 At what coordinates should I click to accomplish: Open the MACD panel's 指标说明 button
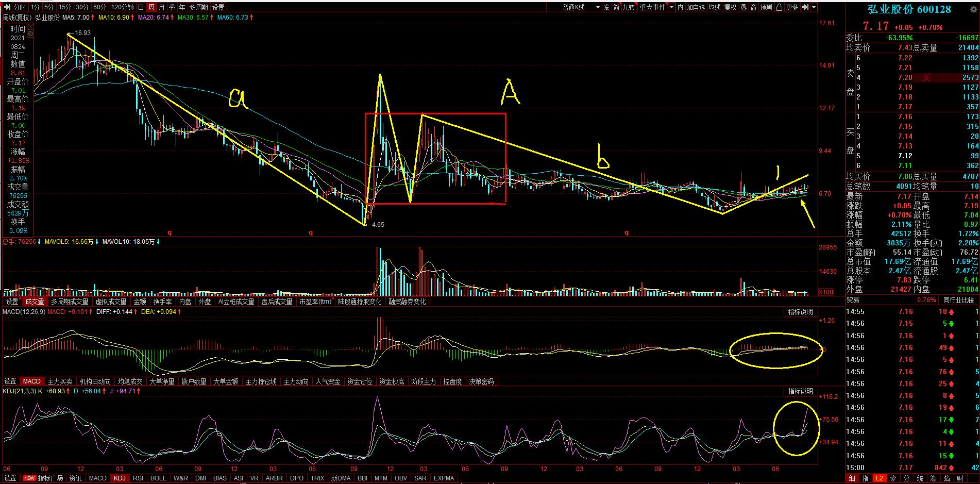(800, 312)
